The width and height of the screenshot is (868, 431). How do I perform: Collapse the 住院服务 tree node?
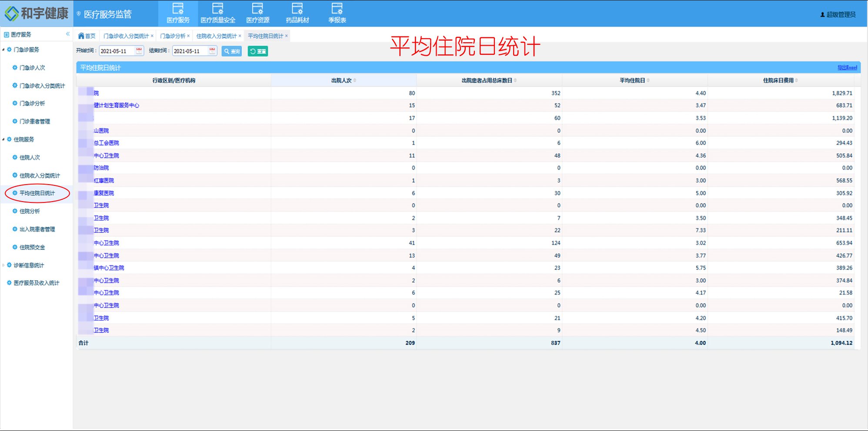3,139
